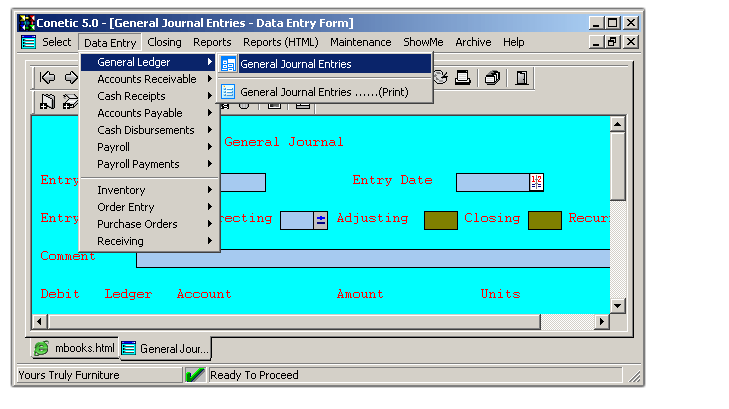Expand the Payroll submenu
Screen dimensions: 729x409
coord(114,147)
